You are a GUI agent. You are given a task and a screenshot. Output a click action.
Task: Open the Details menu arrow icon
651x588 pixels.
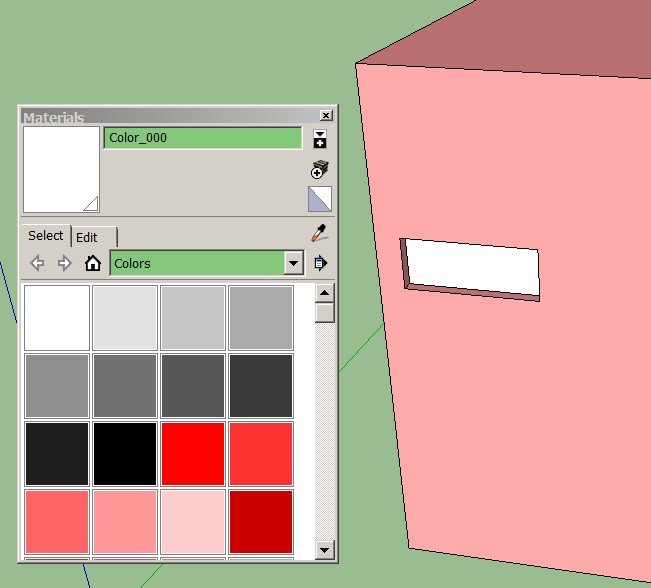[320, 264]
